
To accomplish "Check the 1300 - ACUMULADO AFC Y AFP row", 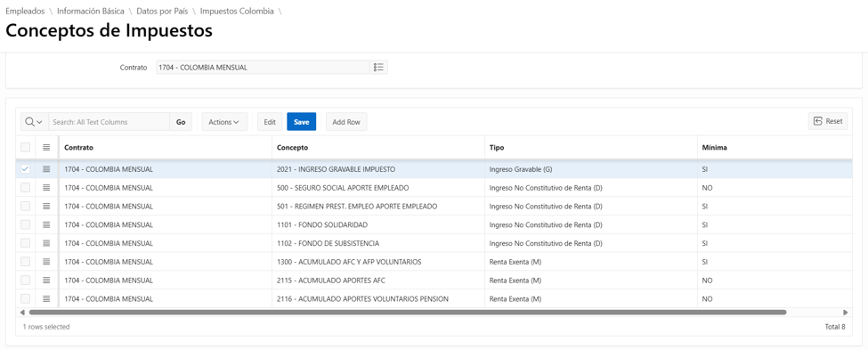I will [x=26, y=262].
